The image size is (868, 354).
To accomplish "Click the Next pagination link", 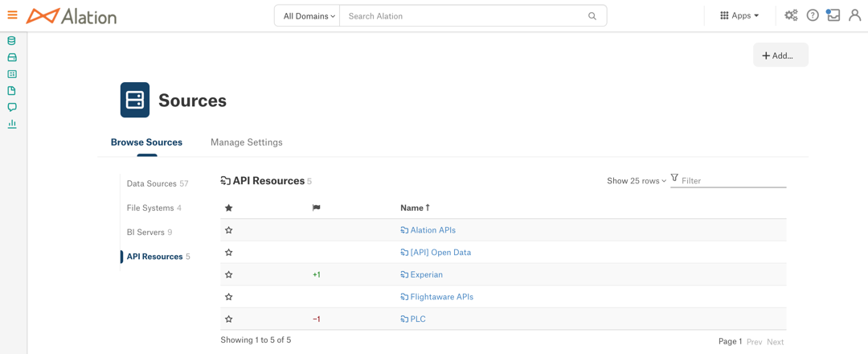I will [x=775, y=342].
